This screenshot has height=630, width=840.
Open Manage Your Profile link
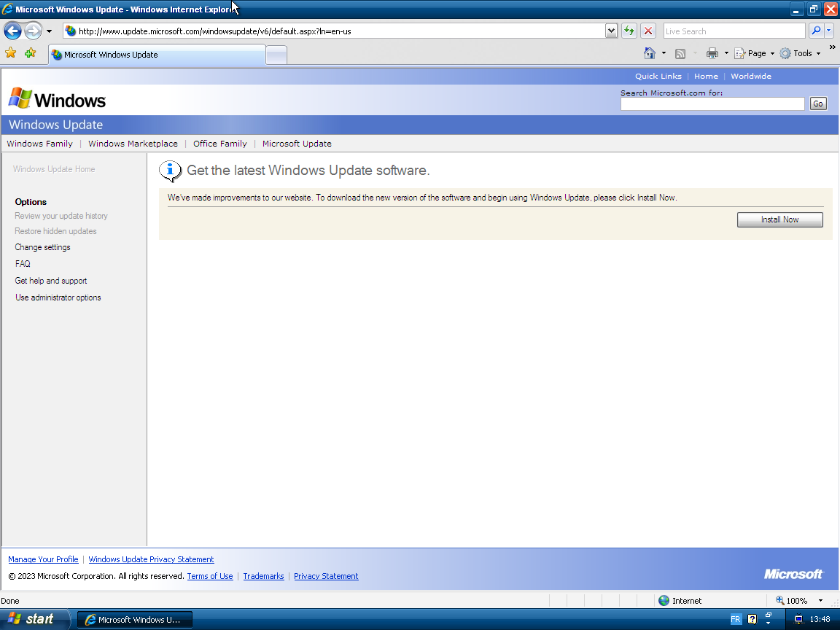click(44, 559)
